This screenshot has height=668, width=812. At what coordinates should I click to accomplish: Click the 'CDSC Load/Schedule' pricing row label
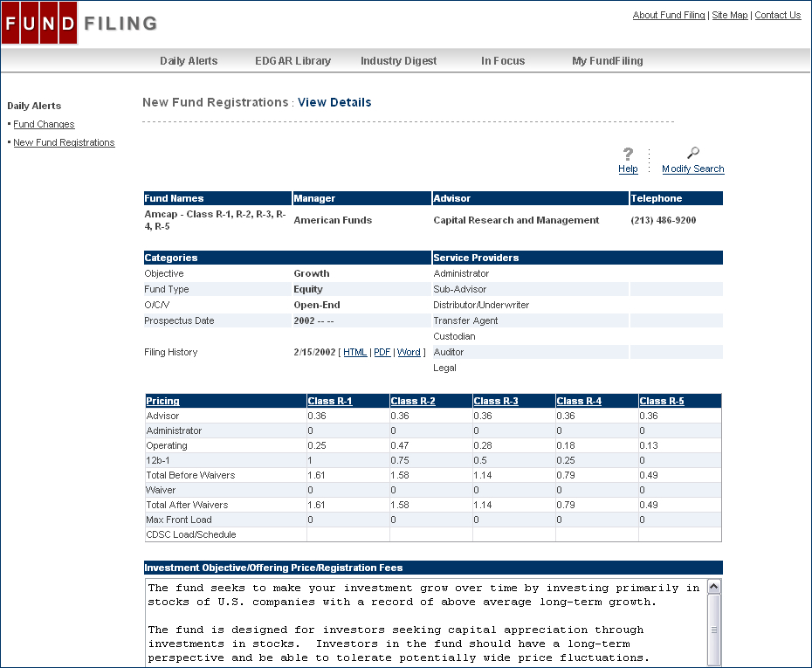point(191,534)
